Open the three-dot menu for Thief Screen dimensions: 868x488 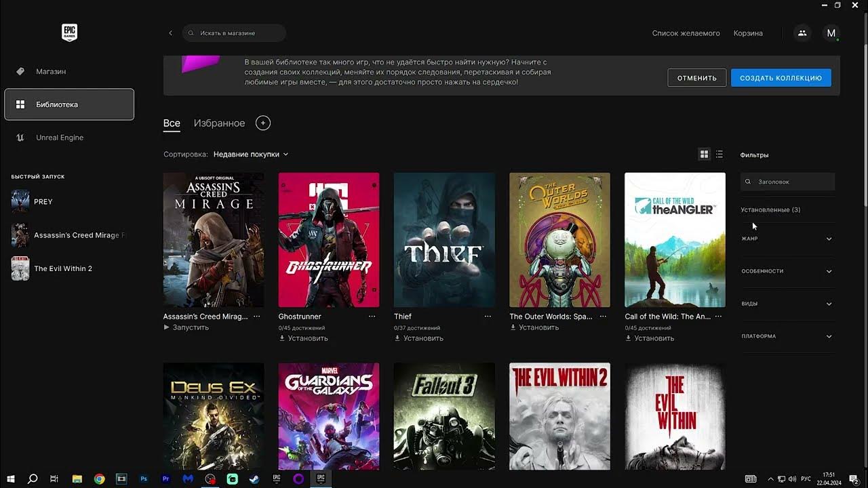coord(488,317)
